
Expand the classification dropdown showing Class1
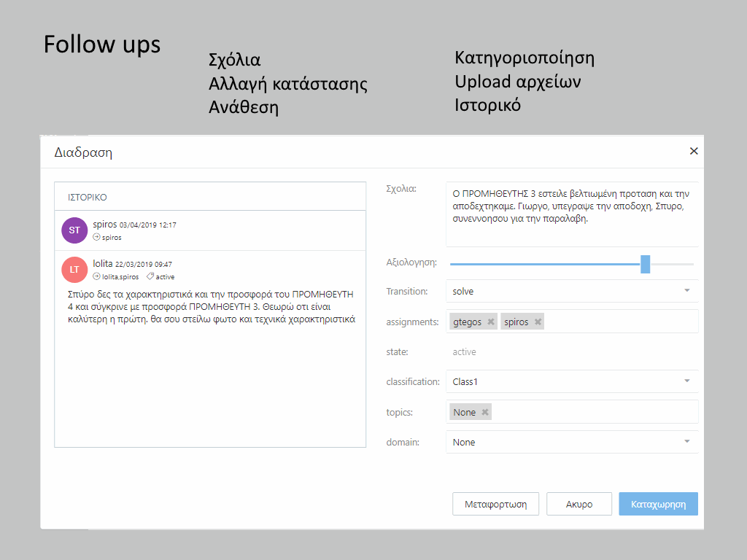[570, 381]
